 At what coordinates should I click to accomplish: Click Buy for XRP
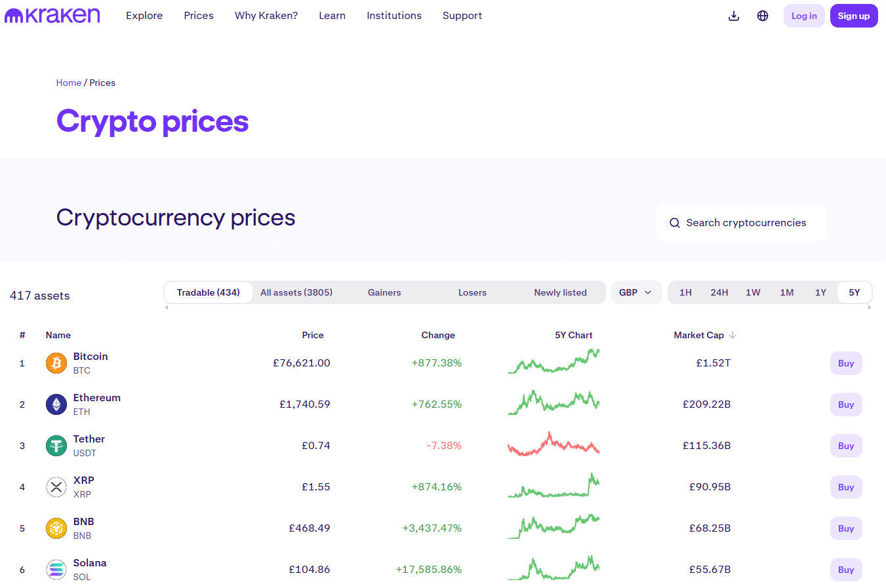click(x=846, y=487)
